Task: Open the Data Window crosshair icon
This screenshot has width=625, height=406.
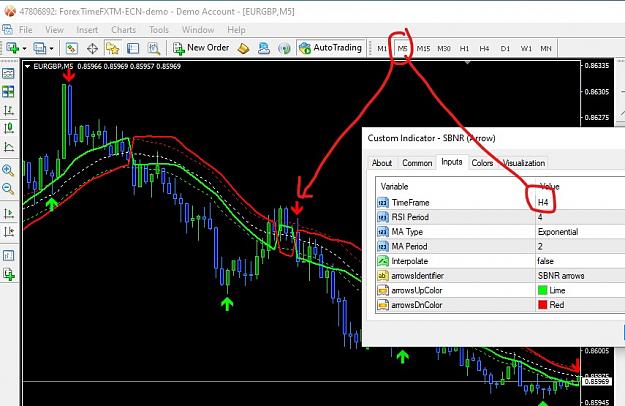Action: pyautogui.click(x=92, y=49)
